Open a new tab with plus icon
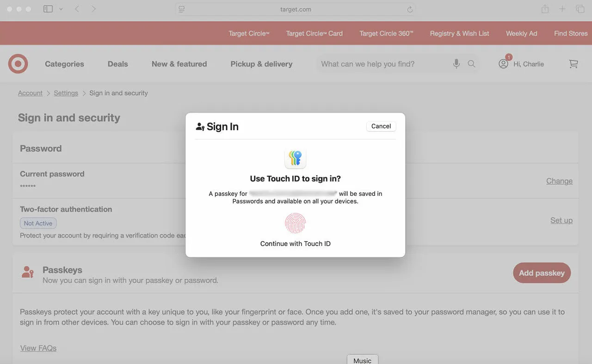This screenshot has height=364, width=592. click(x=562, y=9)
